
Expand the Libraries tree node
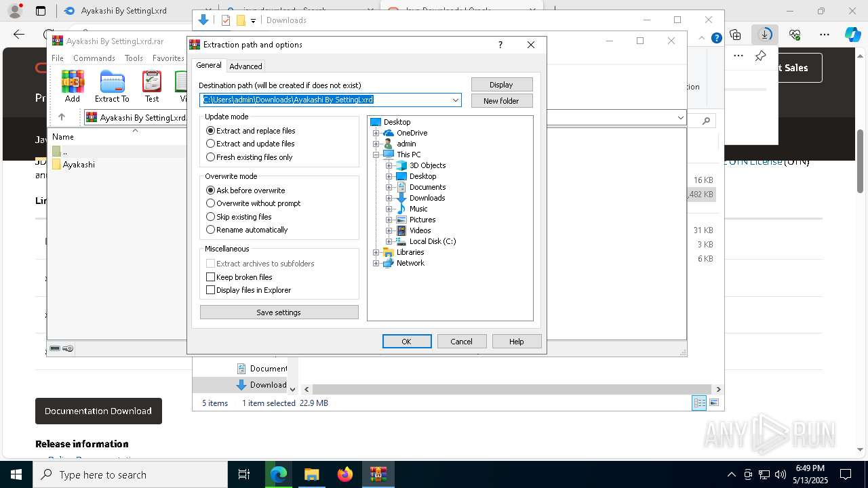tap(376, 252)
